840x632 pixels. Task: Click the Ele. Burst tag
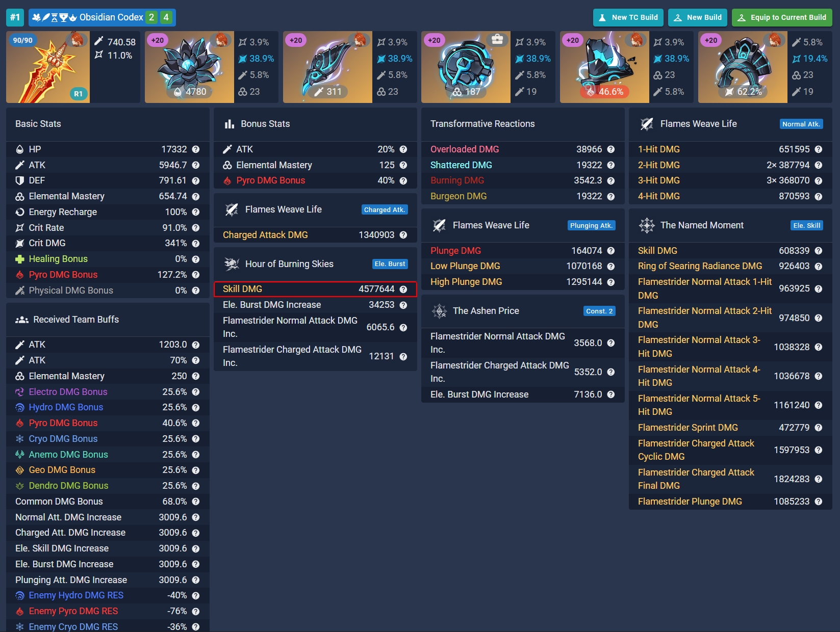coord(390,264)
